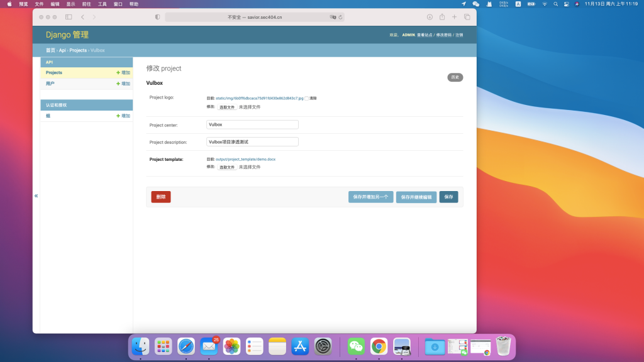This screenshot has width=644, height=362.
Task: Open 用户 in the API sidebar
Action: pos(50,84)
